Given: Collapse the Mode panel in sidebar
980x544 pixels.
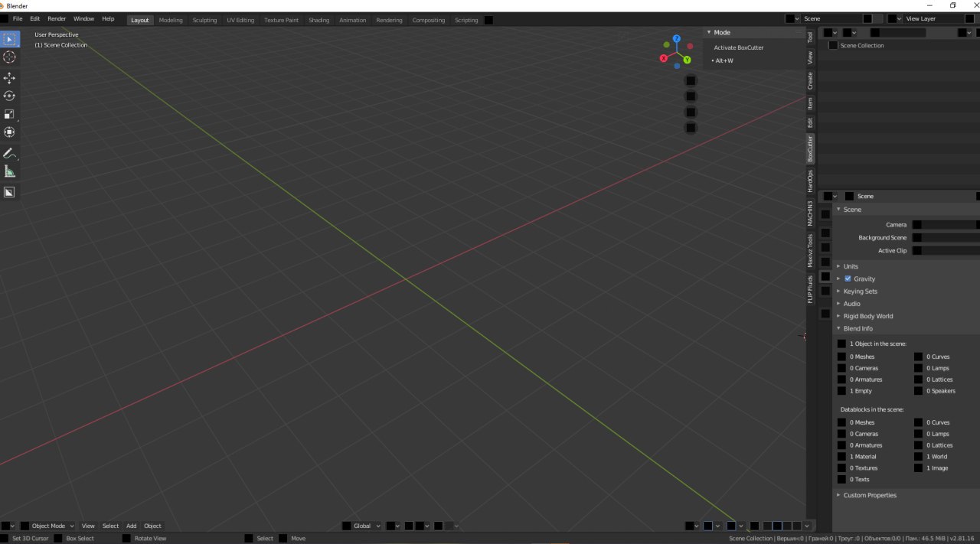Looking at the screenshot, I should click(x=708, y=32).
